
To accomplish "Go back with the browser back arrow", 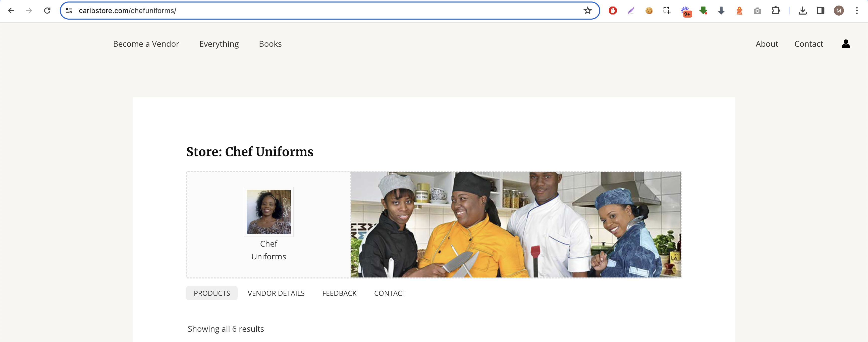I will 11,11.
